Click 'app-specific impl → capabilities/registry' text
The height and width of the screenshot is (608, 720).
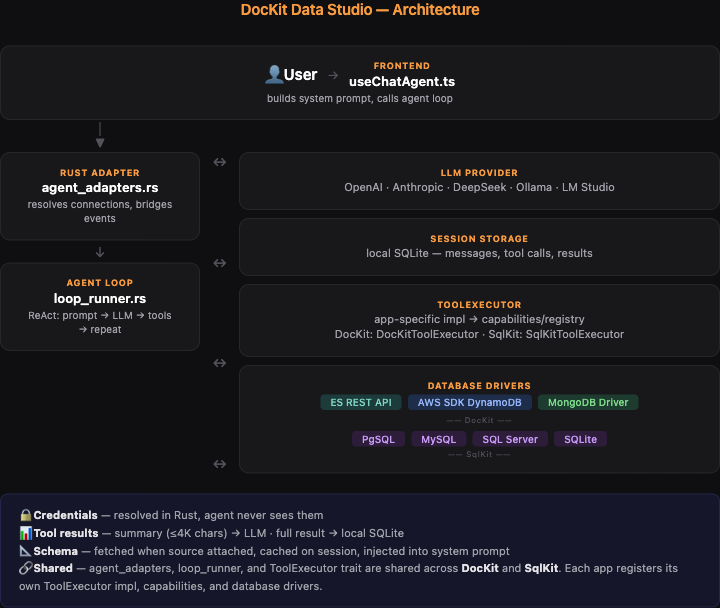point(479,319)
